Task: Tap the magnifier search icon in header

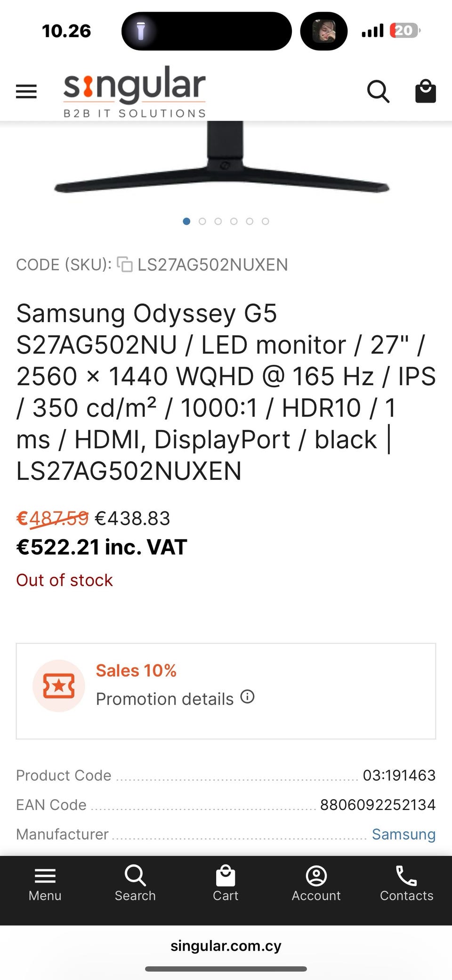Action: [378, 91]
